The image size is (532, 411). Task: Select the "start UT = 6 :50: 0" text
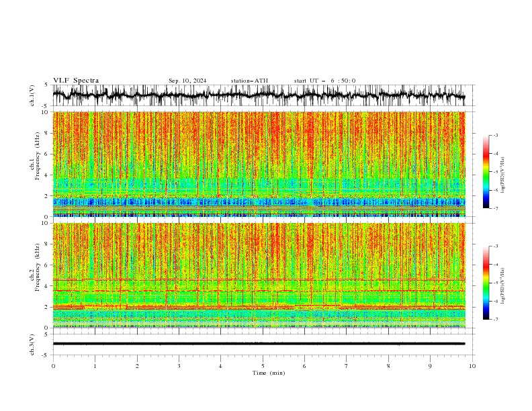click(324, 81)
